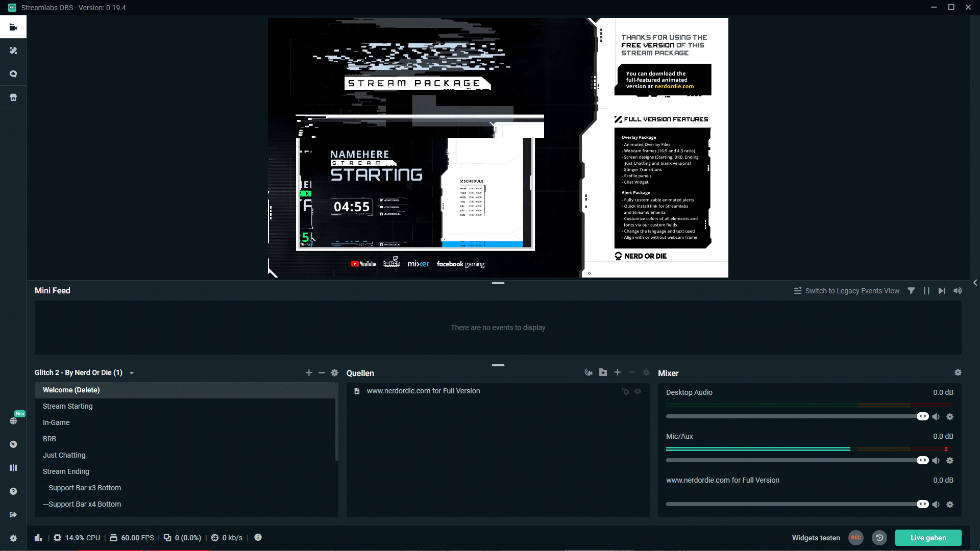Open the App Store in the sidebar
This screenshot has height=551, width=980.
(x=13, y=97)
